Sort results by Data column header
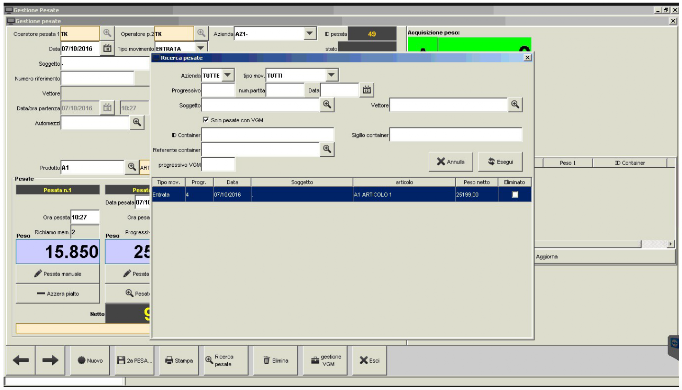 [232, 182]
